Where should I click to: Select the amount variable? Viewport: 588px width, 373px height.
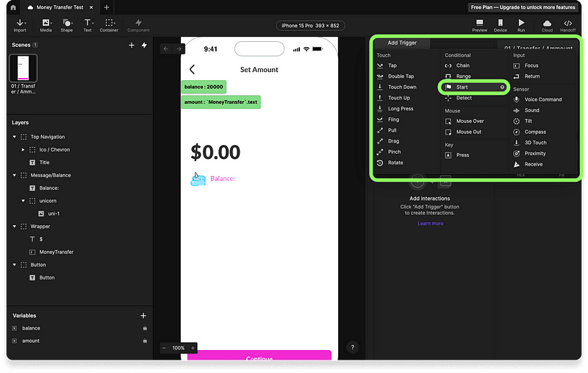pos(31,341)
